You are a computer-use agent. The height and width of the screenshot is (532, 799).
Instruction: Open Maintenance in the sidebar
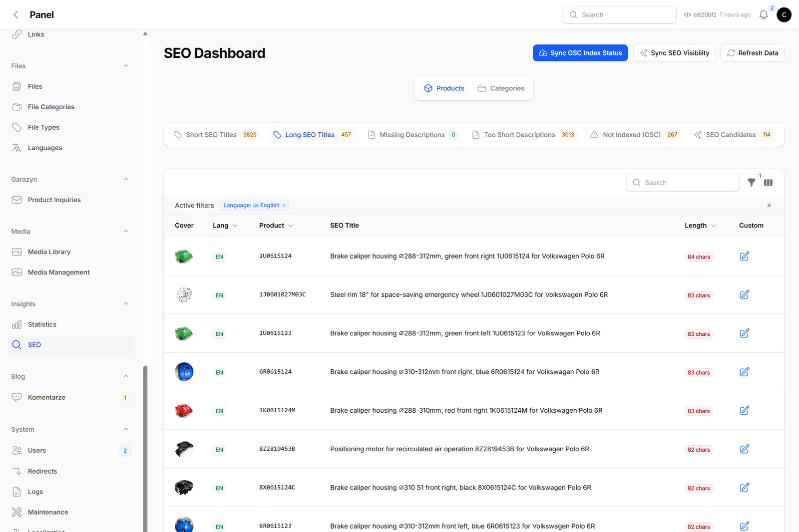click(70, 512)
